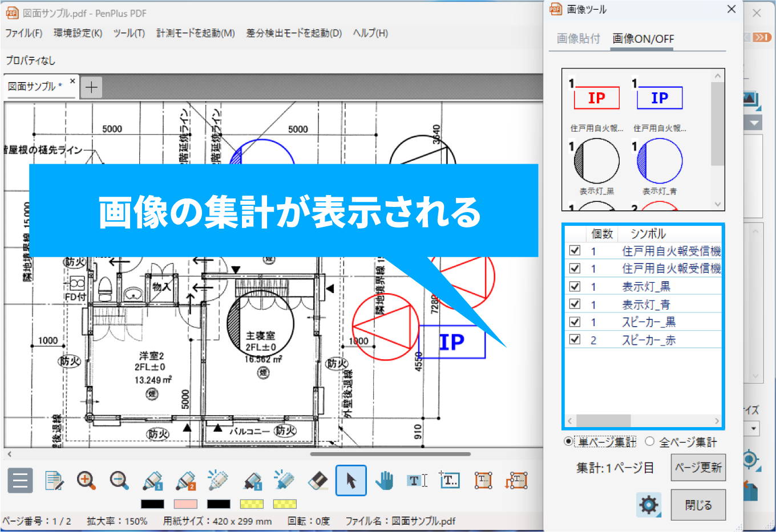Select marker pen number 2 tool

185,481
